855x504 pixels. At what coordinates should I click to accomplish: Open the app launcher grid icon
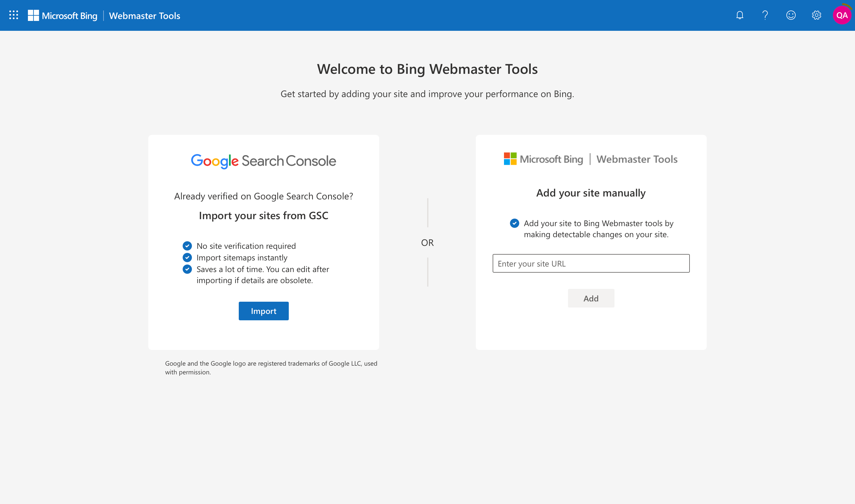pyautogui.click(x=14, y=15)
